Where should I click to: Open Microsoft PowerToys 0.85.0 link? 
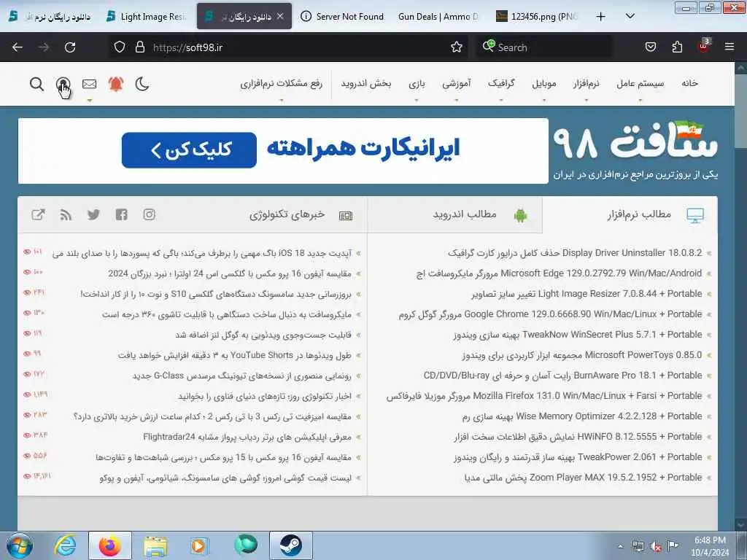tap(581, 355)
